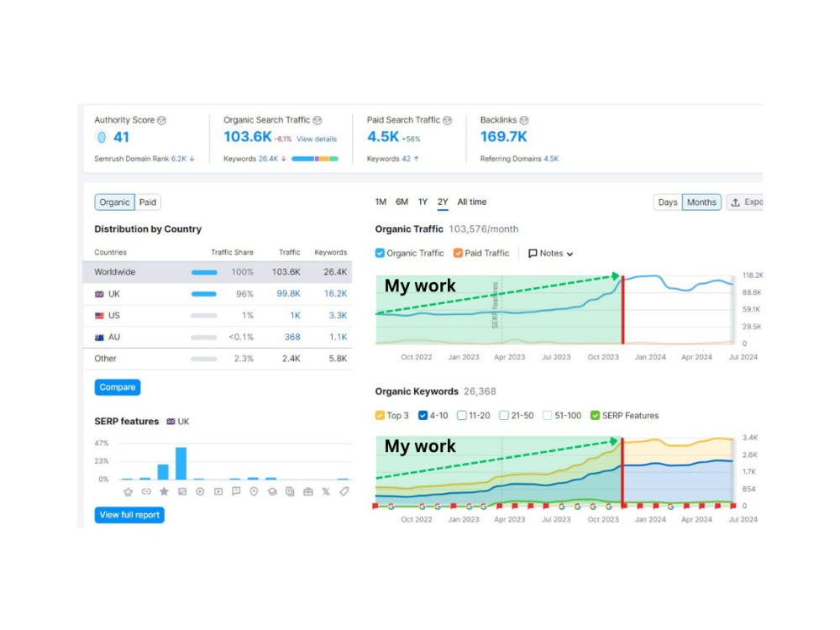Click the Reviews star icon
Image resolution: width=840 pixels, height=630 pixels.
164,491
